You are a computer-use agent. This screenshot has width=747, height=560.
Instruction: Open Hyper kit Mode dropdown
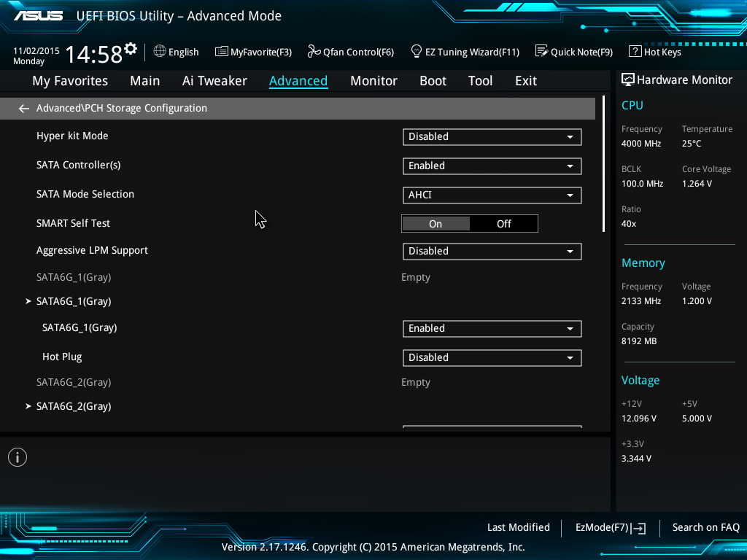pos(492,136)
